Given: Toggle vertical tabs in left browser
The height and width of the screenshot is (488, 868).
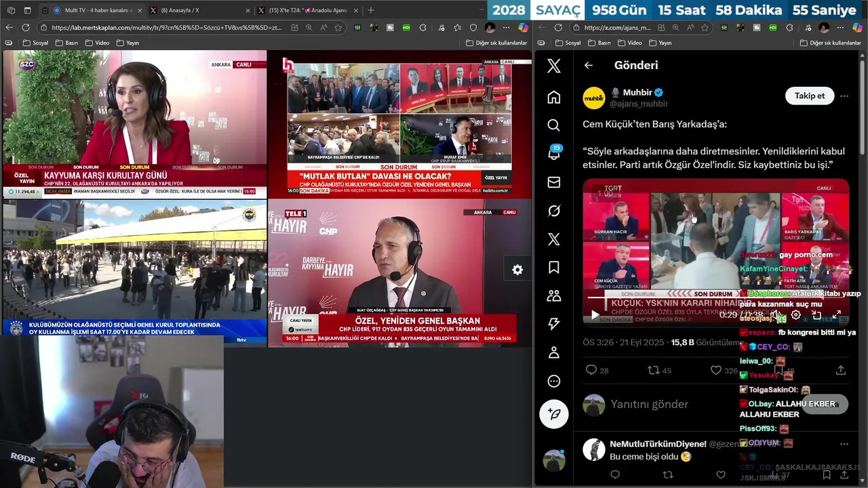Looking at the screenshot, I should [x=27, y=10].
